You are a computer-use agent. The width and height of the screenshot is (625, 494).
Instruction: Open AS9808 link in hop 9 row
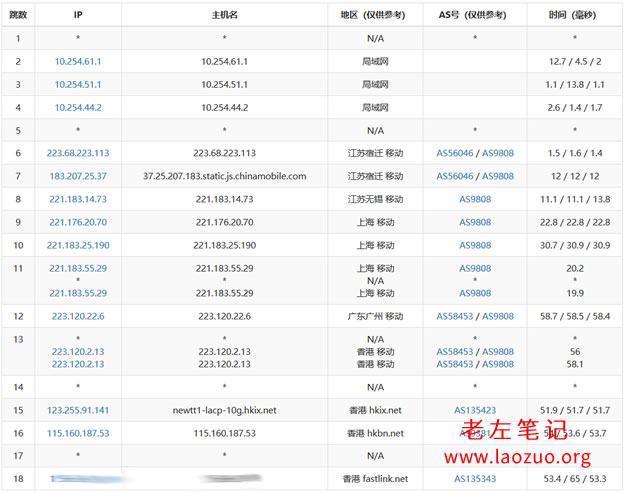coord(475,222)
